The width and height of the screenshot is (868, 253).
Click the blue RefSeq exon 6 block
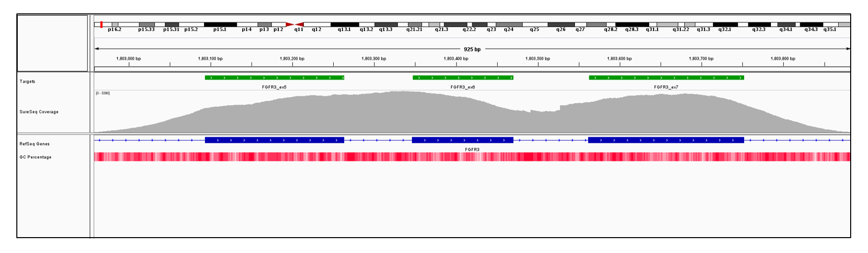click(462, 140)
